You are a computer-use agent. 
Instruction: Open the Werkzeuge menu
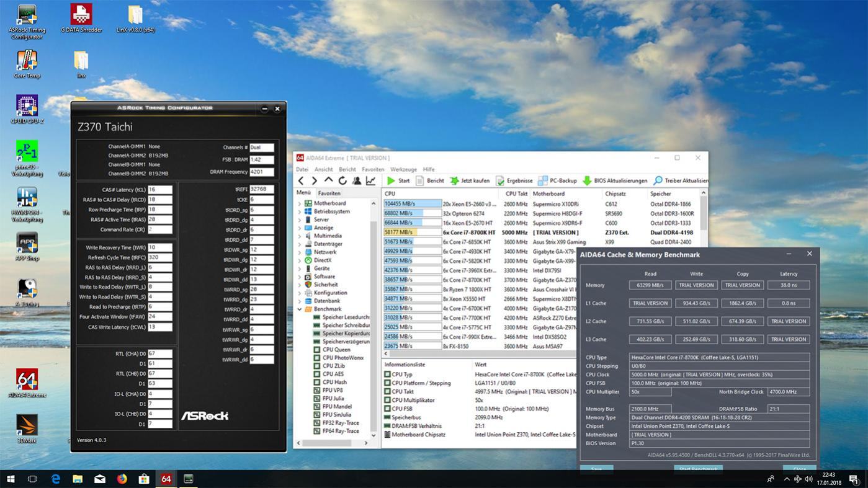[403, 169]
